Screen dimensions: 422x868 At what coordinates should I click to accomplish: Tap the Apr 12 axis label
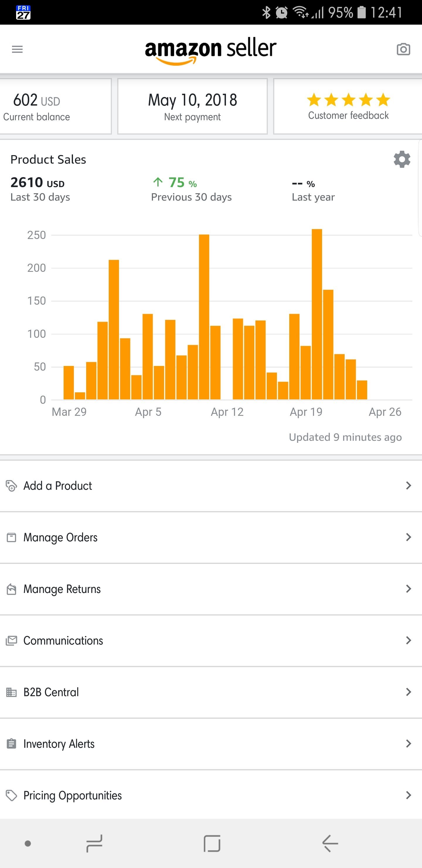coord(227,412)
